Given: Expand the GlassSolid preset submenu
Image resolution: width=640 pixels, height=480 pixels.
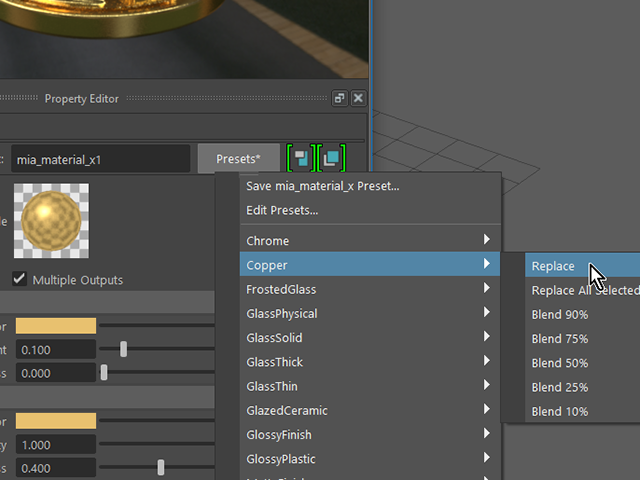Looking at the screenshot, I should (370, 338).
